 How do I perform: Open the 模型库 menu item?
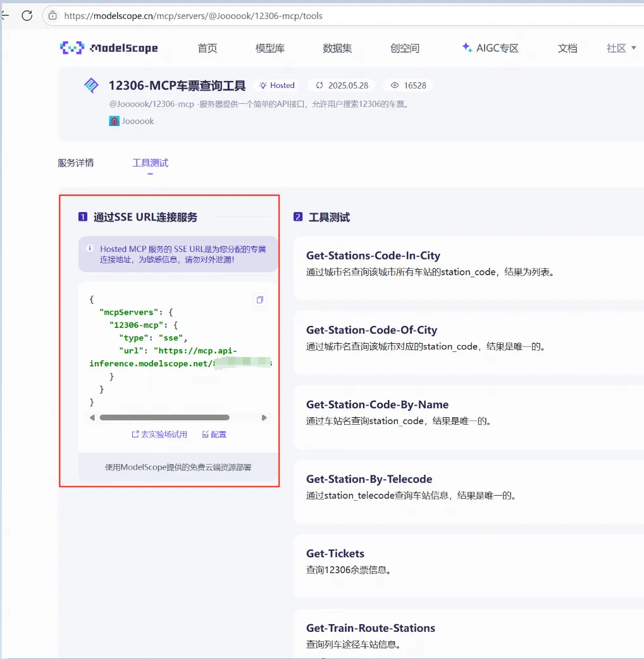click(x=269, y=48)
